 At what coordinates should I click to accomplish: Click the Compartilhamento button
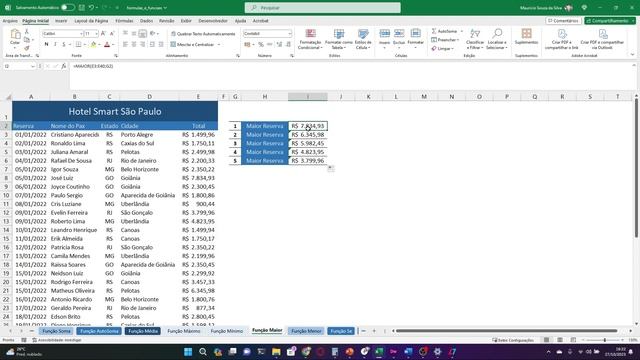610,20
